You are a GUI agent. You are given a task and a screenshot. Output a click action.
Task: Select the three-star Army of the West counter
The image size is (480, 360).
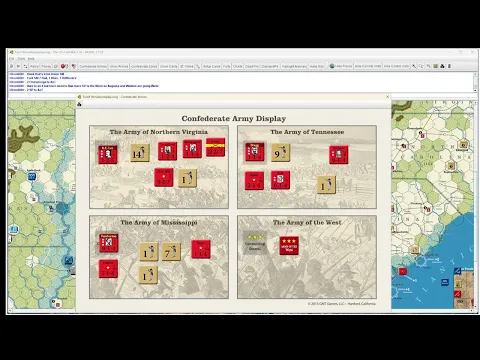289,246
